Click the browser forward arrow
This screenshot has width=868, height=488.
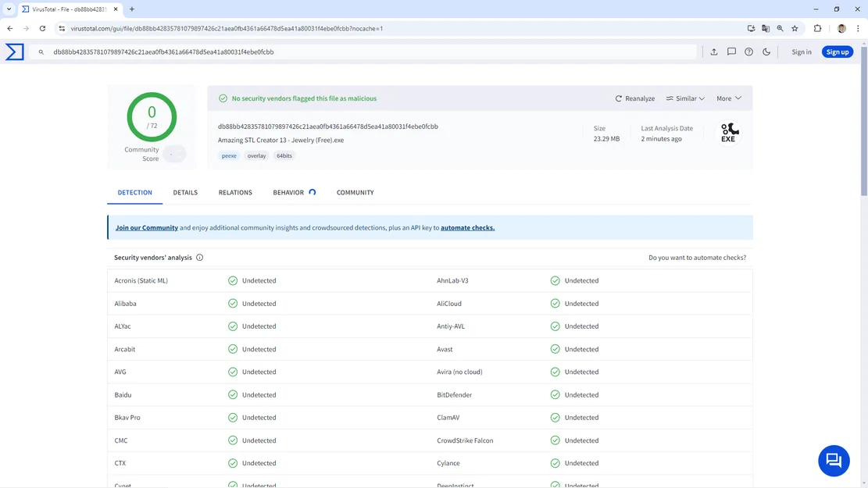pyautogui.click(x=26, y=28)
